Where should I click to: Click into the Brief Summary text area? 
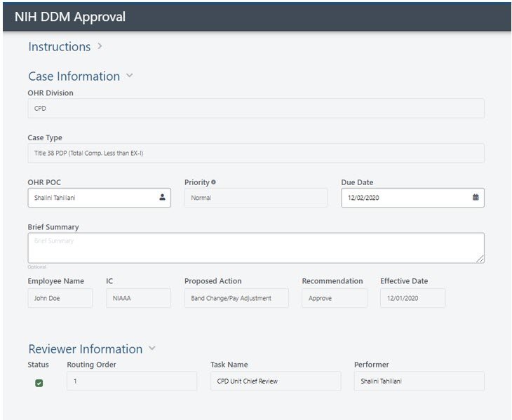pos(256,248)
